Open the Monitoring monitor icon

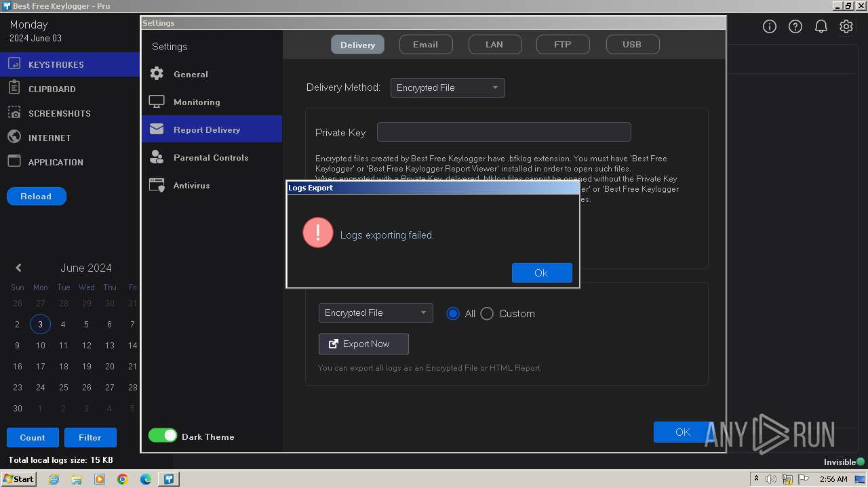(157, 102)
